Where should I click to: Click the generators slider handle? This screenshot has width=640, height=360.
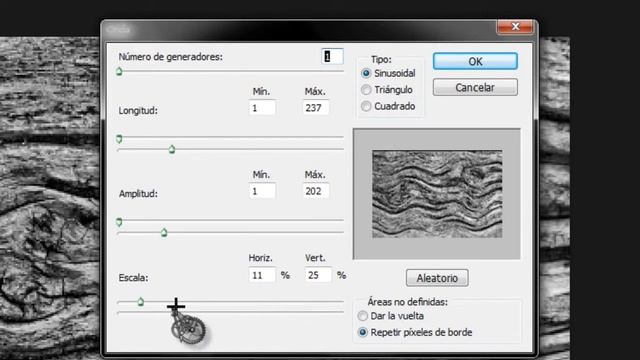pyautogui.click(x=119, y=72)
